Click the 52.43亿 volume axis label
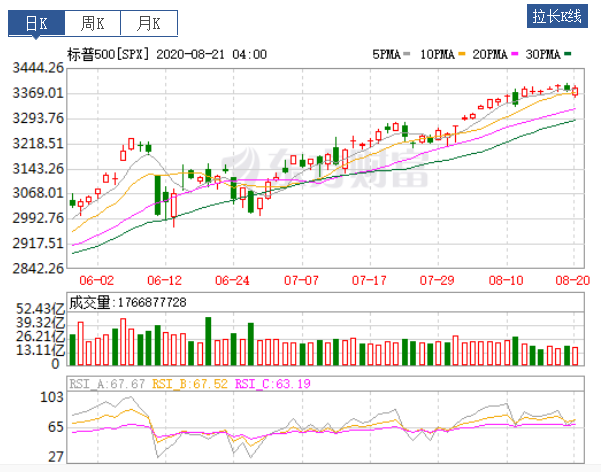The height and width of the screenshot is (472, 601). click(x=41, y=309)
